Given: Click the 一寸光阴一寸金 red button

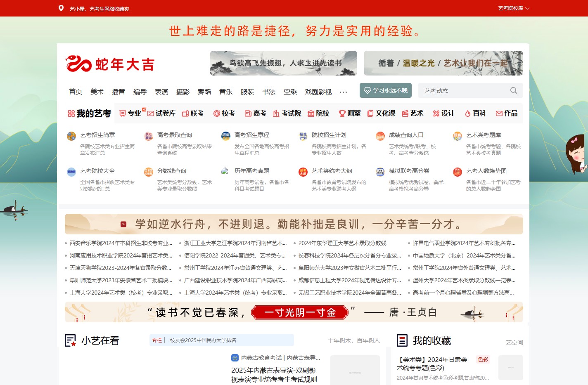Looking at the screenshot, I should pos(300,312).
